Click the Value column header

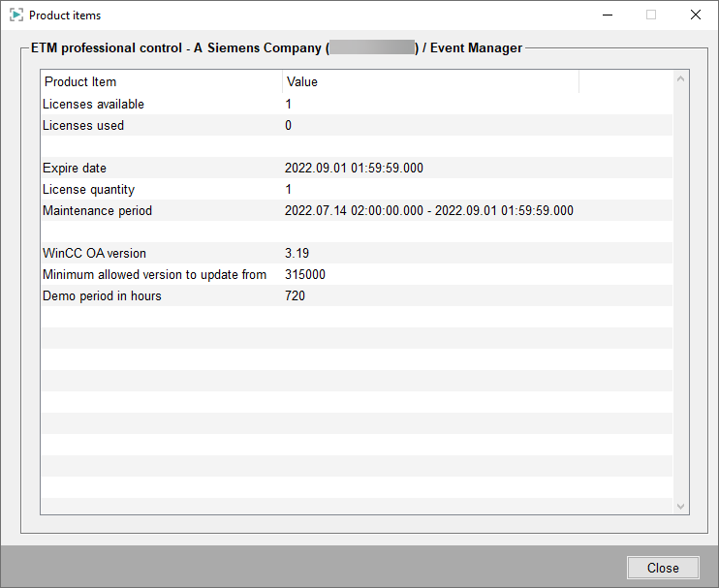pyautogui.click(x=430, y=82)
